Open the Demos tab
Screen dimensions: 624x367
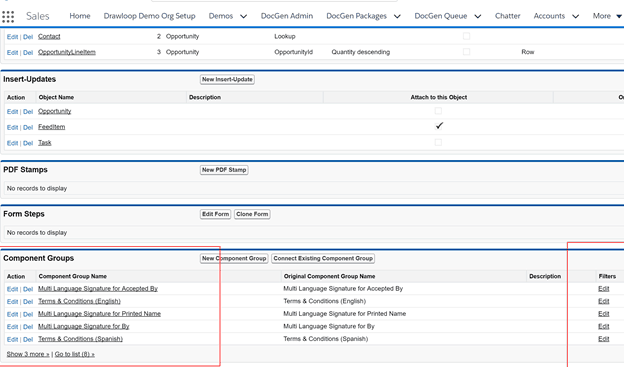[x=220, y=16]
